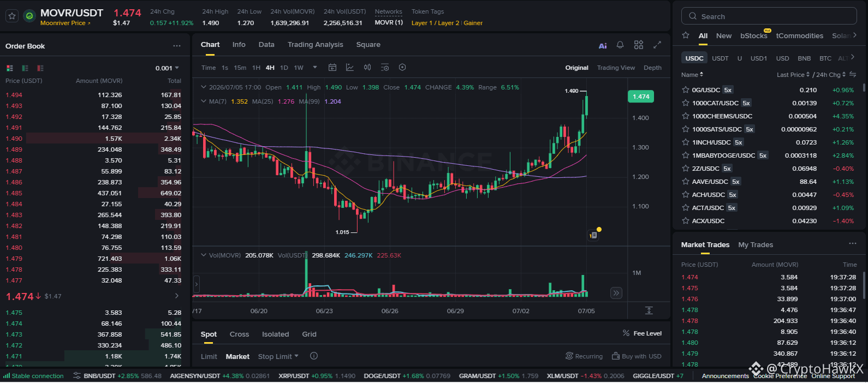This screenshot has width=868, height=383.
Task: Open Moonriver Price link
Action: pos(66,23)
